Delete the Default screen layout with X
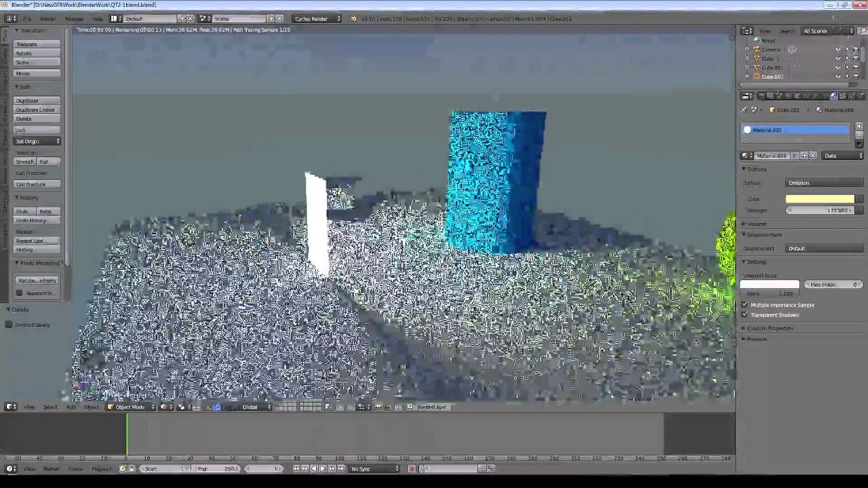Viewport: 868px width, 488px height. pos(190,19)
